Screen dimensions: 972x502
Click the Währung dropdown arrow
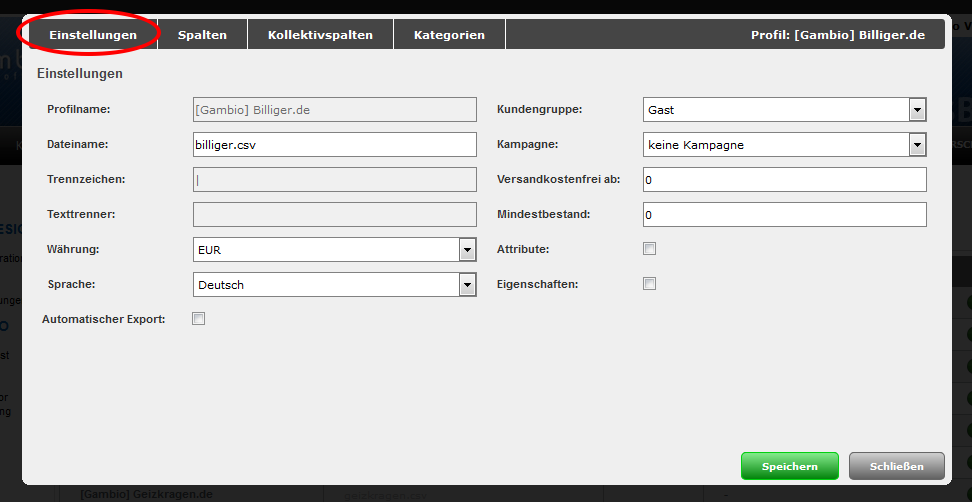tap(467, 250)
